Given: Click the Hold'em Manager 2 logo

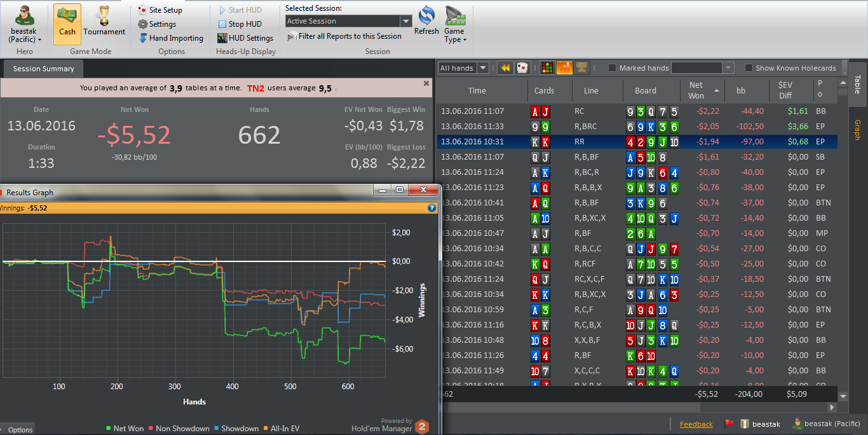Looking at the screenshot, I should [423, 426].
